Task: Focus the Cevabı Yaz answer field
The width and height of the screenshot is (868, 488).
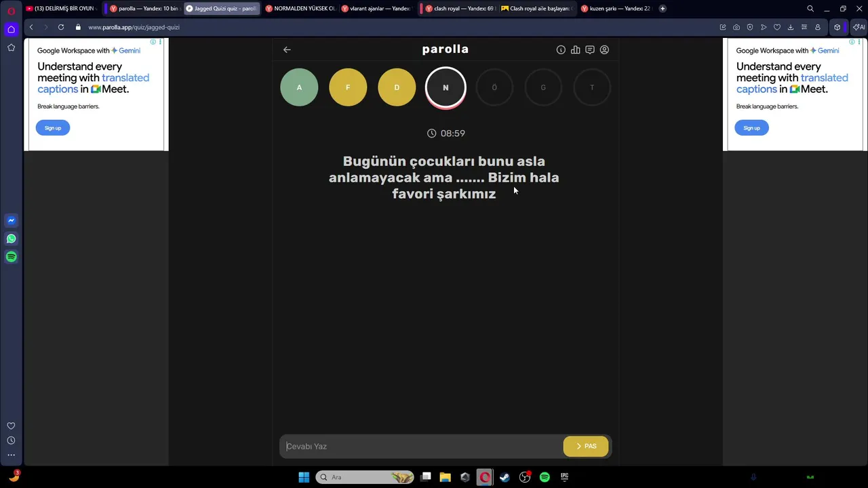Action: tap(420, 446)
